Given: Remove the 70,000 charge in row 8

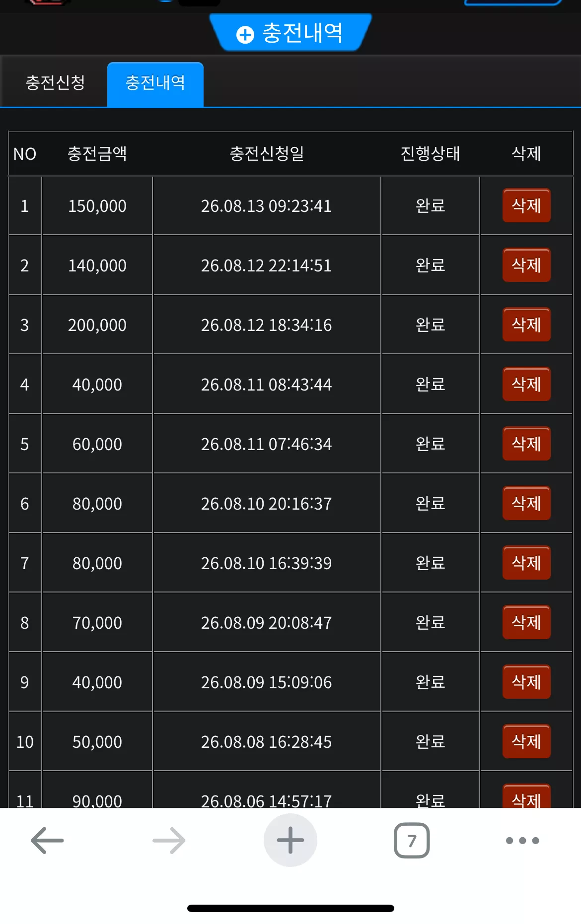Looking at the screenshot, I should [x=526, y=622].
